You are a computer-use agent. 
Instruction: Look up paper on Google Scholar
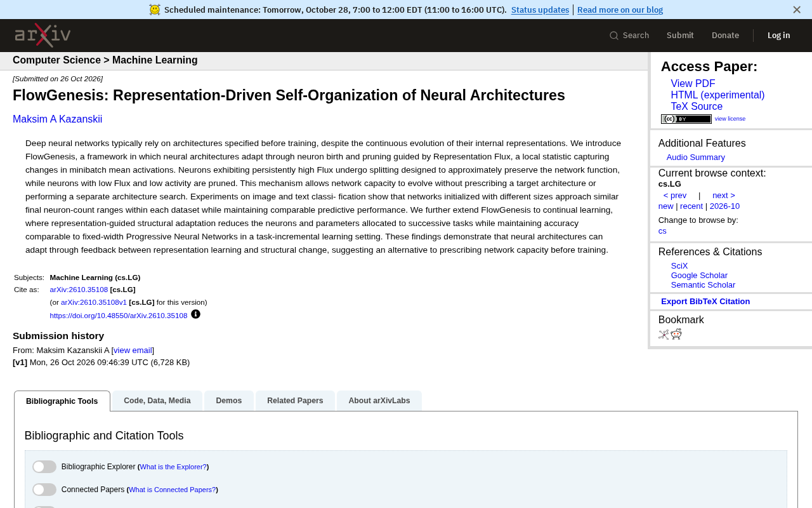[699, 276]
